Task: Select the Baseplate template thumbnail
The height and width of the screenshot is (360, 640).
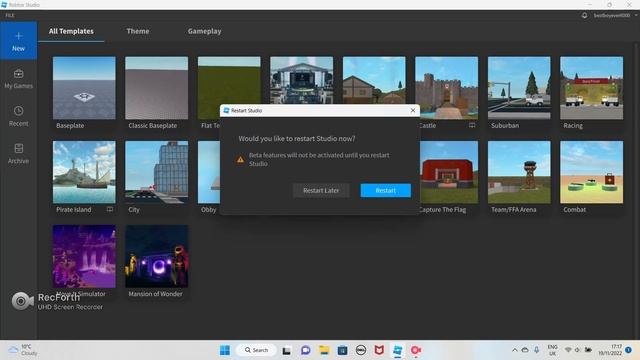Action: [84, 88]
